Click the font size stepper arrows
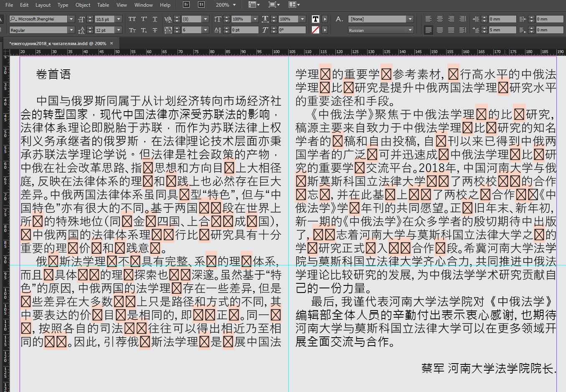 point(90,19)
